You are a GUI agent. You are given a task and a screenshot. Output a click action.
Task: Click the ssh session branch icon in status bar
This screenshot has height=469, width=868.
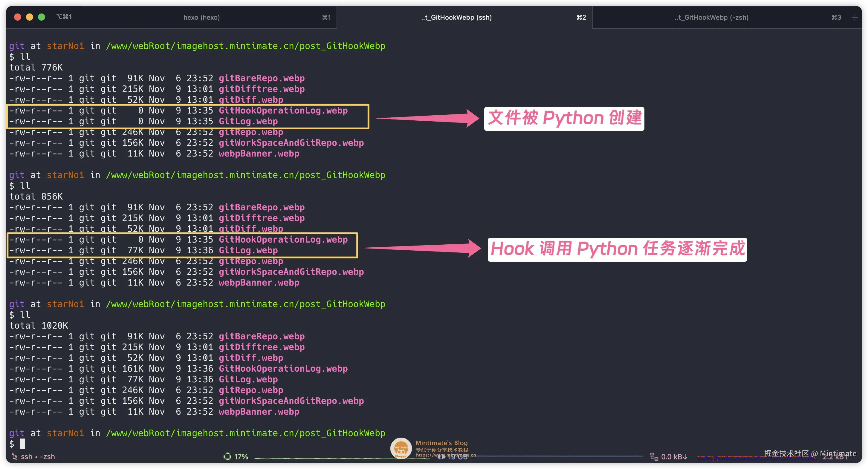pyautogui.click(x=15, y=456)
